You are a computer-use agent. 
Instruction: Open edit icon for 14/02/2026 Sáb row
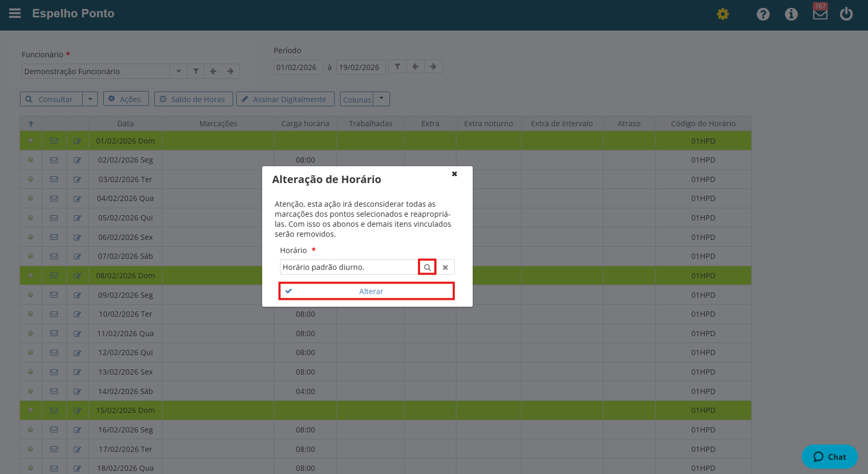77,391
